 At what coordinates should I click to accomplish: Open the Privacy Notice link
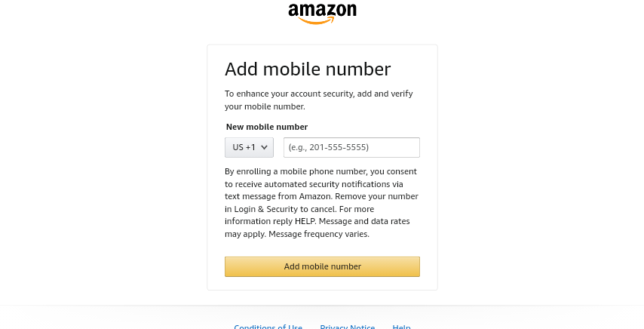coord(347,327)
